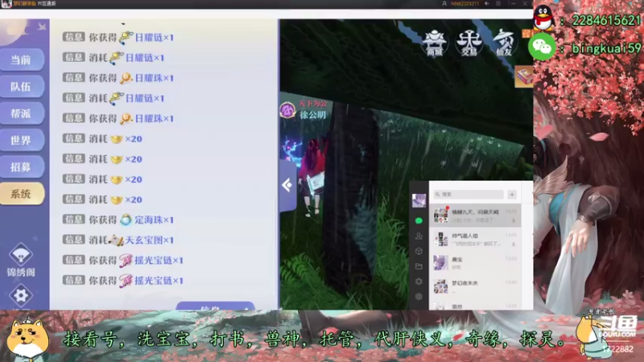The image size is (644, 362).
Task: Open the 锦绣阁 fan icon
Action: point(21,260)
